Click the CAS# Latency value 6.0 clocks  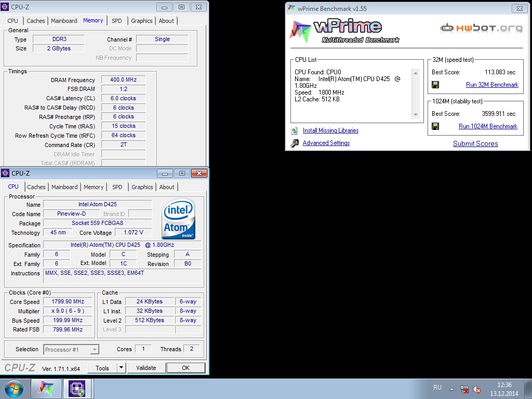123,98
